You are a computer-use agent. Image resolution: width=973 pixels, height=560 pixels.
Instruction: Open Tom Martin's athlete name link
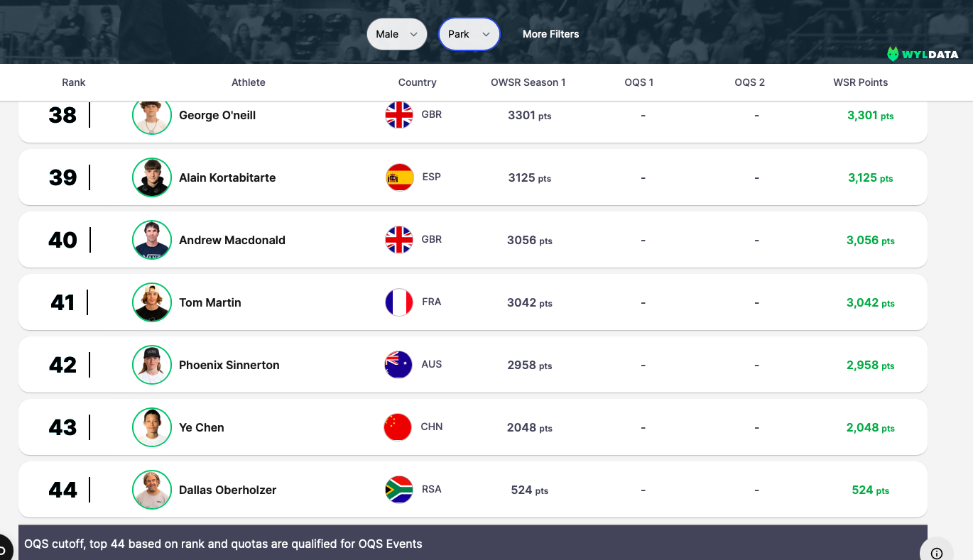[210, 302]
